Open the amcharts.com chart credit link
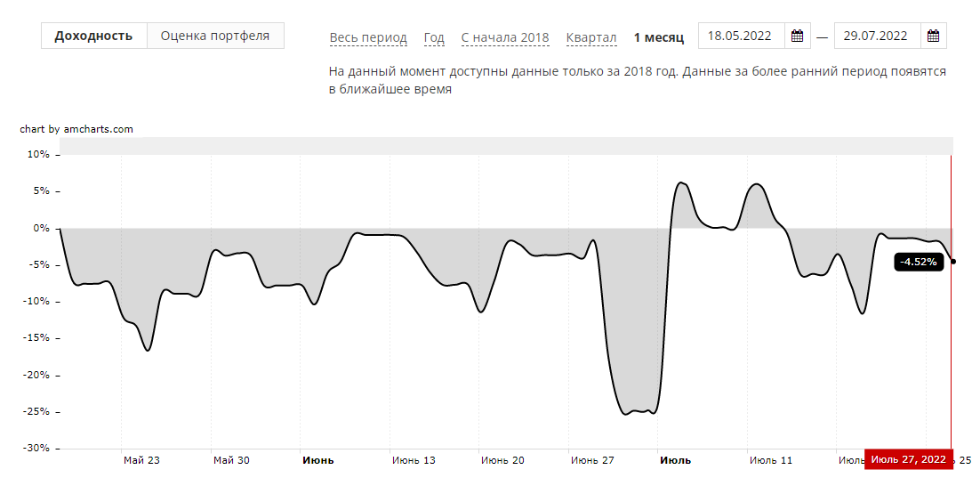Viewport: 980px width, 494px height. pyautogui.click(x=76, y=129)
